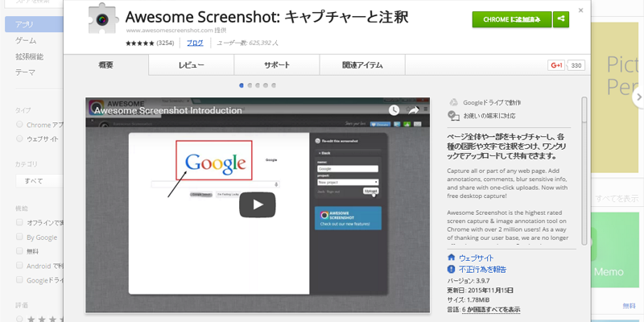
Task: Click the green share icon button
Action: 561,19
